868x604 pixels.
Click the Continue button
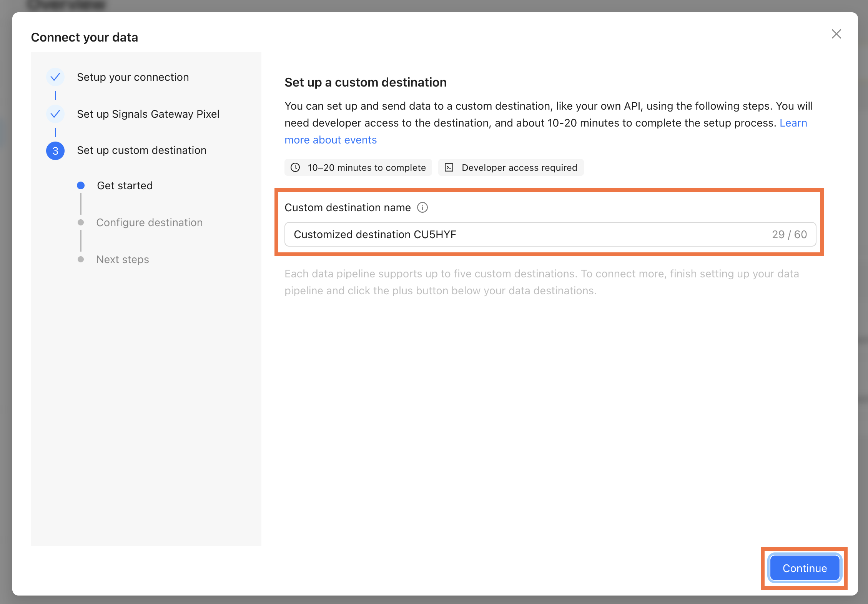[805, 568]
